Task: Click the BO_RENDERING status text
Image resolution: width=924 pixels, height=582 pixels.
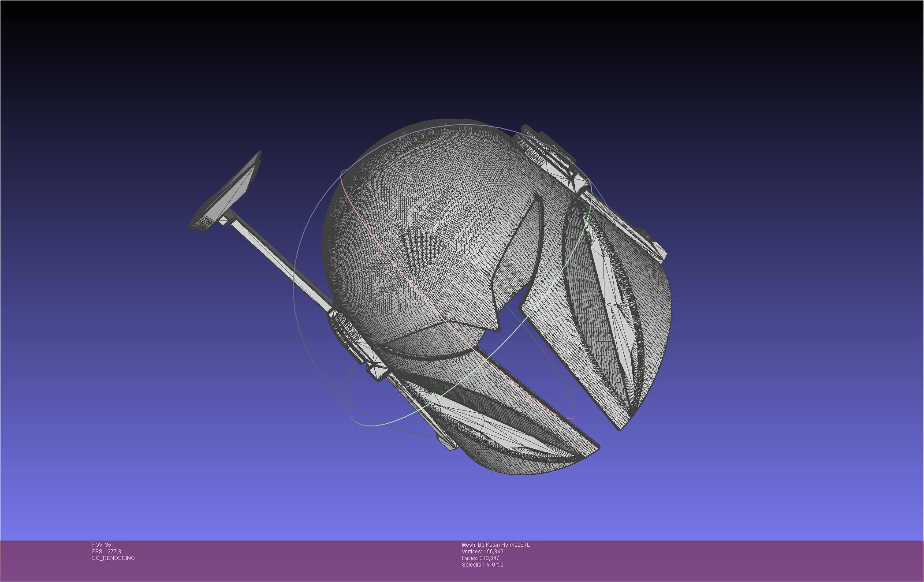Action: click(x=113, y=558)
